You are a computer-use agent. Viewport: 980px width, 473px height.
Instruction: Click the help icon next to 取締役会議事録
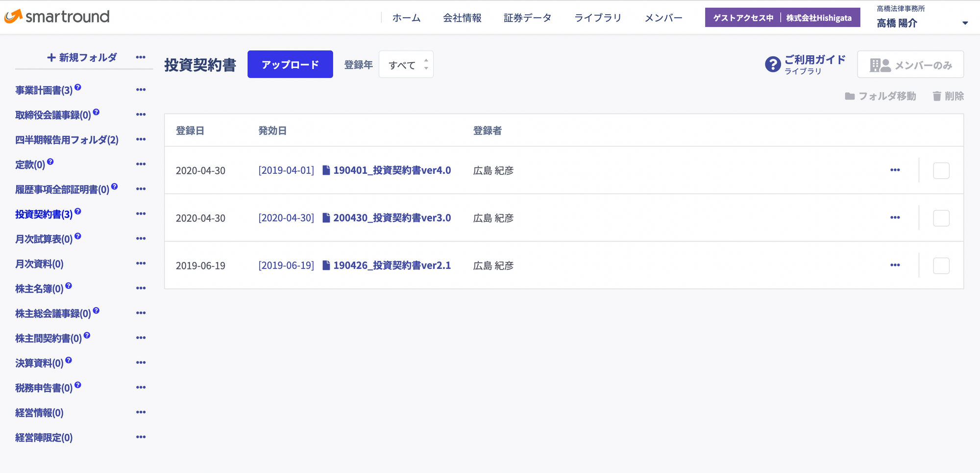[96, 112]
